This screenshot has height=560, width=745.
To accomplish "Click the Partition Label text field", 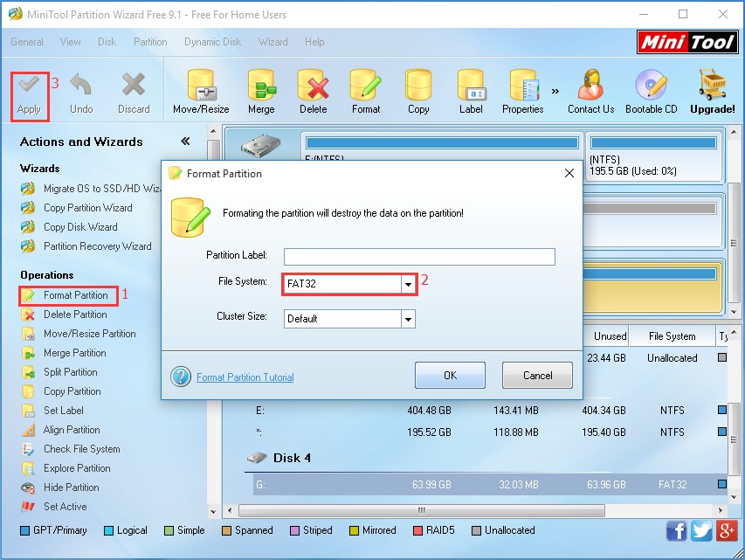I will [419, 256].
